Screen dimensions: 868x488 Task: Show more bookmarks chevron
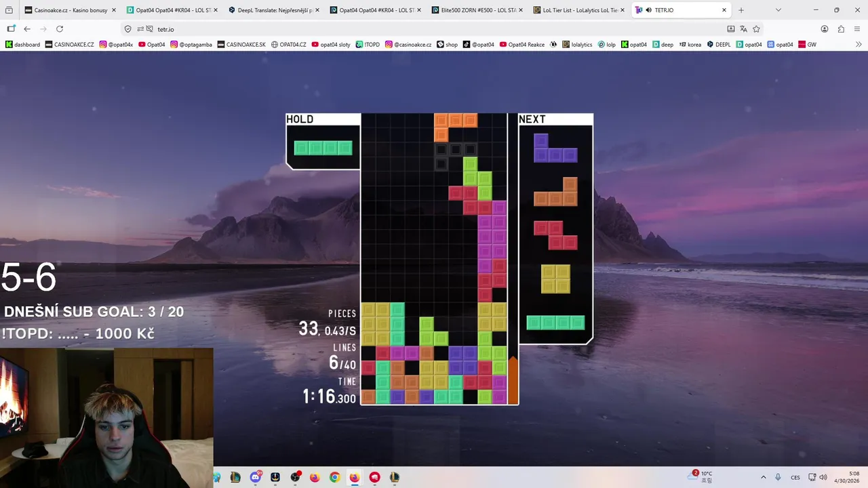click(859, 44)
